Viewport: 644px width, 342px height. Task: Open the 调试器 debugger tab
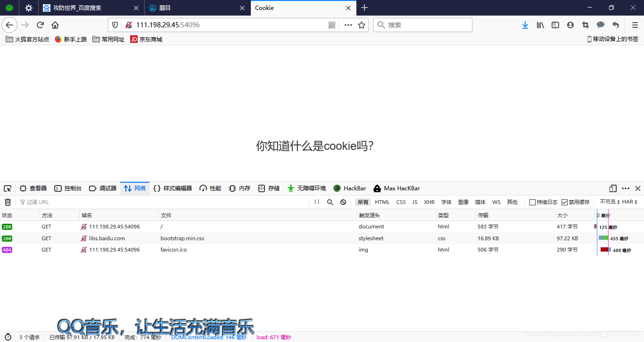(x=103, y=188)
